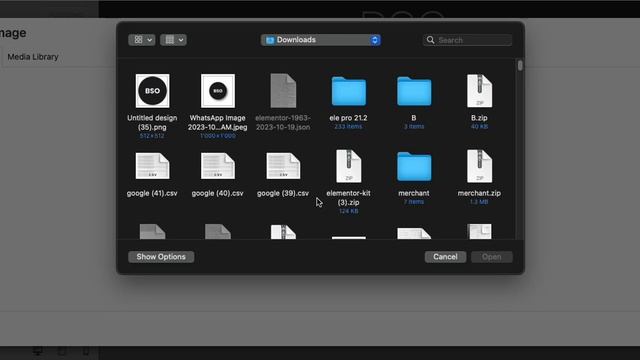Select the google (40).csv file icon
Image resolution: width=640 pixels, height=360 pixels.
tap(218, 166)
